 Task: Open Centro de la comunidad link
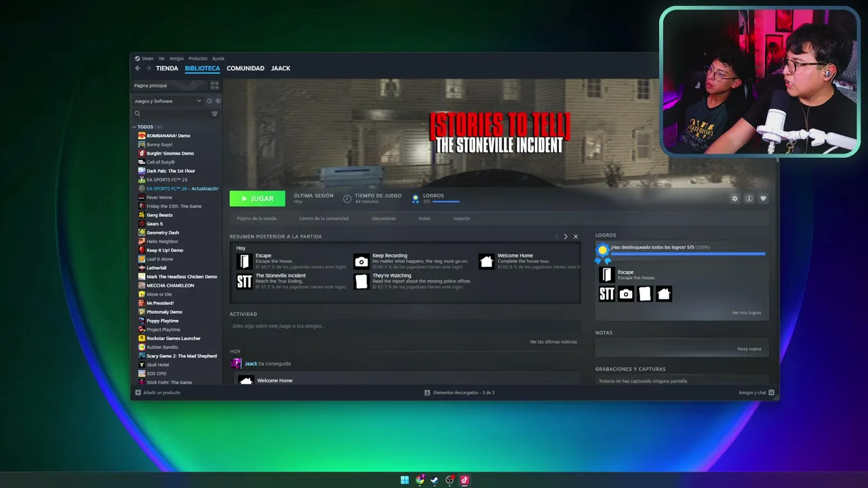pyautogui.click(x=323, y=218)
